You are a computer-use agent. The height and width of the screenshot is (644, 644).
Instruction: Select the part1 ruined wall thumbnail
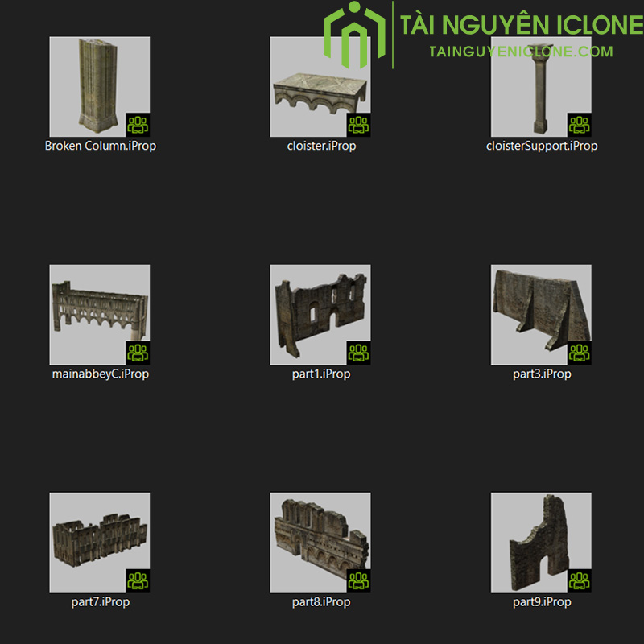coord(320,315)
